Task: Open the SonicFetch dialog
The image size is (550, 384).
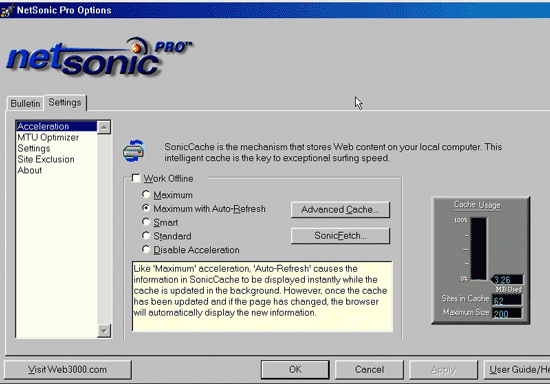Action: coord(340,236)
